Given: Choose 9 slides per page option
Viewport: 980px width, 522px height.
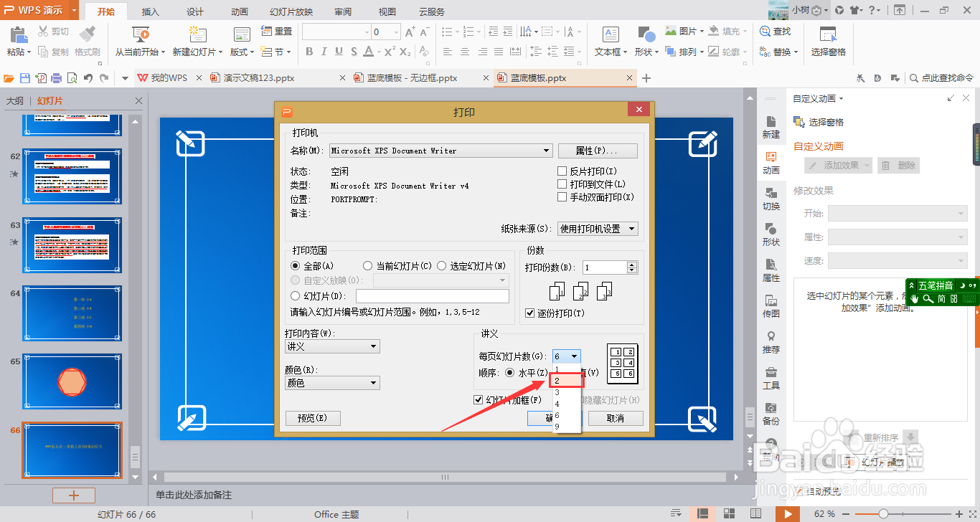Looking at the screenshot, I should click(567, 427).
